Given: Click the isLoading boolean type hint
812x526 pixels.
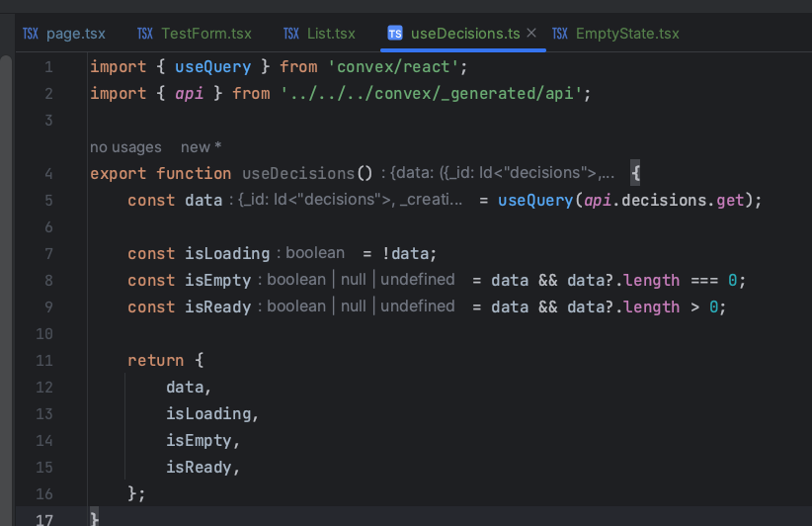Looking at the screenshot, I should coord(311,253).
